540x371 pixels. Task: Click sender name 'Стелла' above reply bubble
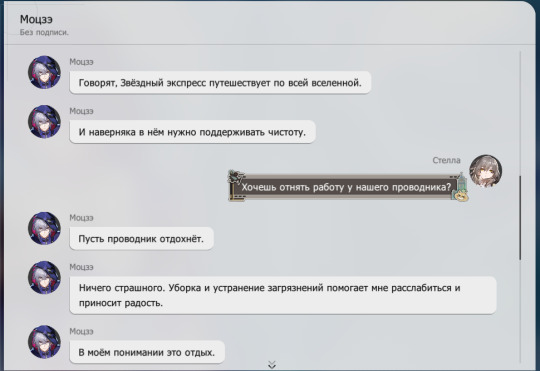(x=446, y=160)
